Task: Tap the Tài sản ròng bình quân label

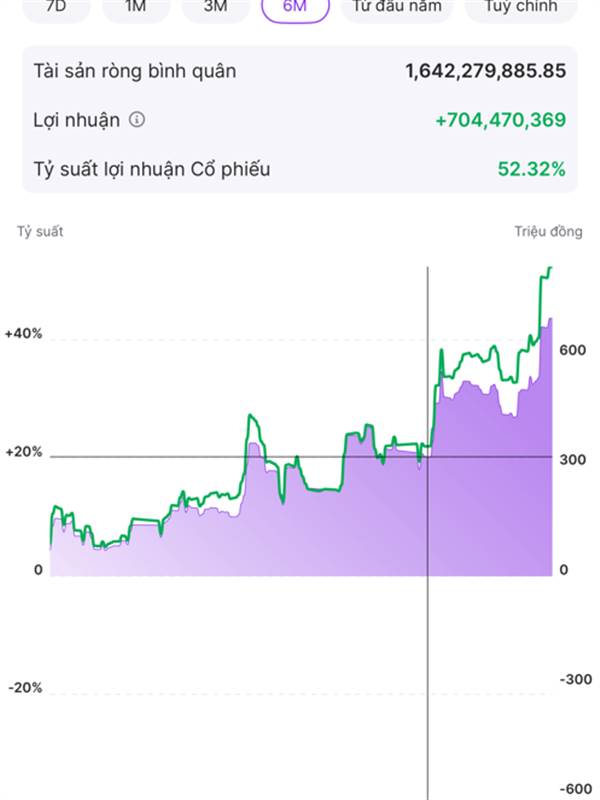Action: click(x=135, y=71)
